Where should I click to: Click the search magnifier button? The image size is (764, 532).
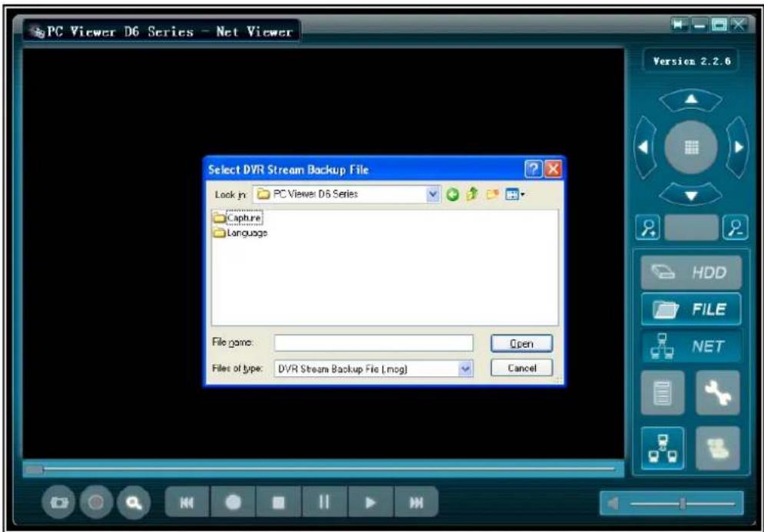coord(134,502)
